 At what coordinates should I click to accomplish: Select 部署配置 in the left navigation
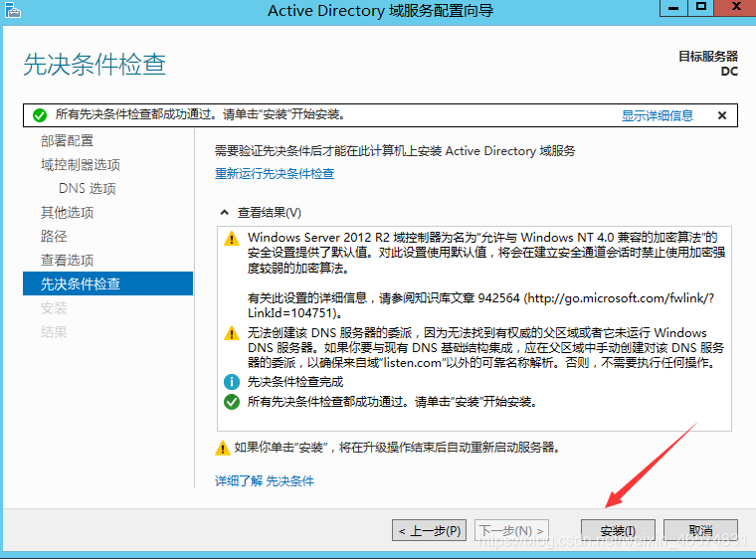pyautogui.click(x=67, y=141)
